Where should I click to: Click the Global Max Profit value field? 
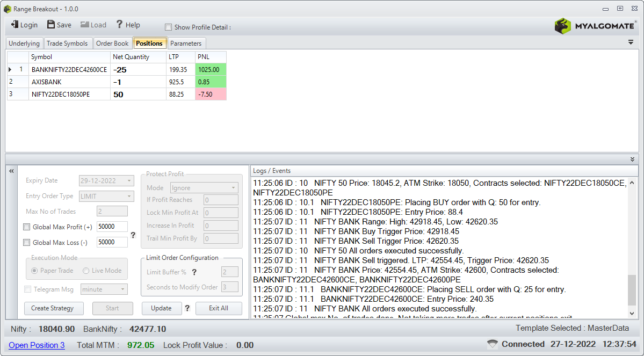112,227
